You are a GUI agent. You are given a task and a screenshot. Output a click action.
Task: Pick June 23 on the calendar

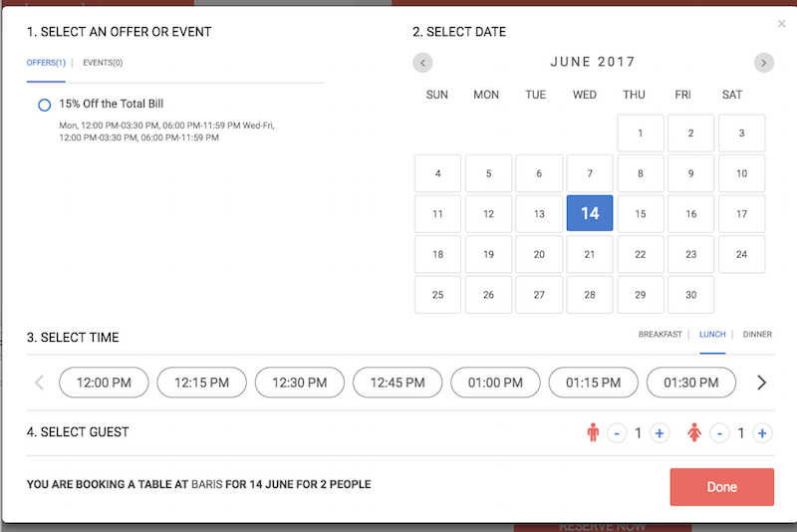[x=690, y=254]
